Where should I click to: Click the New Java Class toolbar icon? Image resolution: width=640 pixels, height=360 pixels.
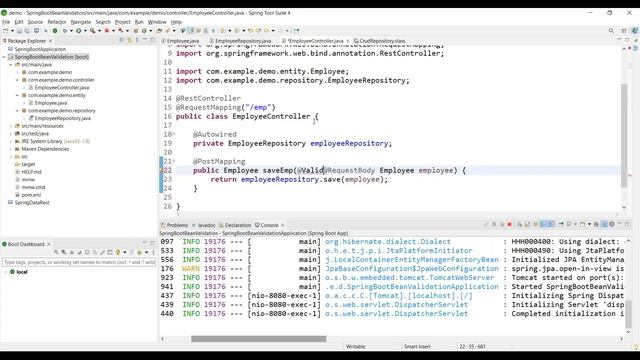tap(144, 31)
